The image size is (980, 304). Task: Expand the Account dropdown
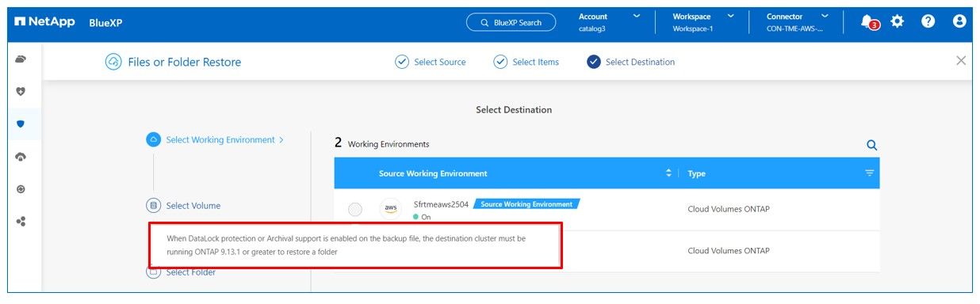[x=609, y=22]
